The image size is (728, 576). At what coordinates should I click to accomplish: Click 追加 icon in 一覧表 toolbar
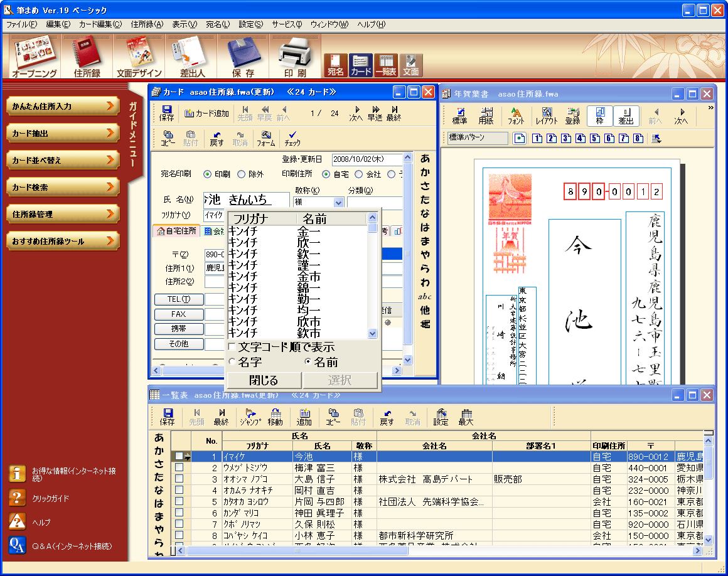pyautogui.click(x=304, y=417)
